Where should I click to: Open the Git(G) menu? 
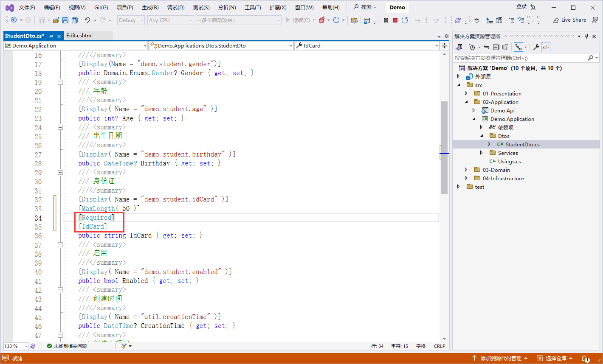(101, 7)
